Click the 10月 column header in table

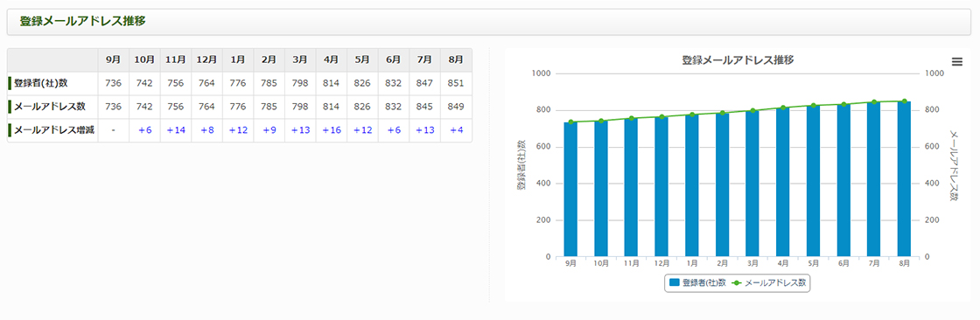point(144,60)
